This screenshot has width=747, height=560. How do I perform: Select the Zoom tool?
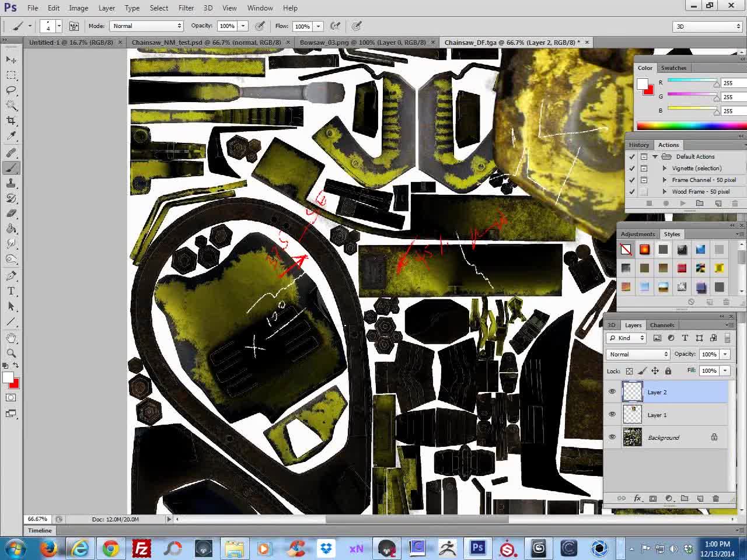coord(11,353)
